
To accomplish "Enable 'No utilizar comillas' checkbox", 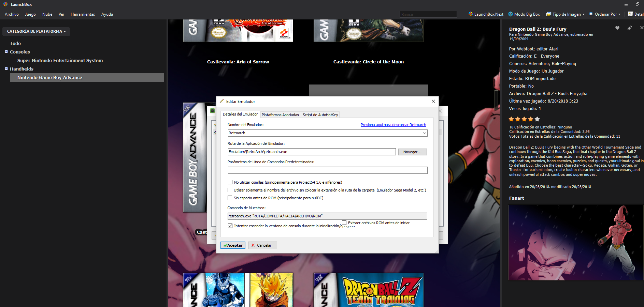I will click(230, 182).
